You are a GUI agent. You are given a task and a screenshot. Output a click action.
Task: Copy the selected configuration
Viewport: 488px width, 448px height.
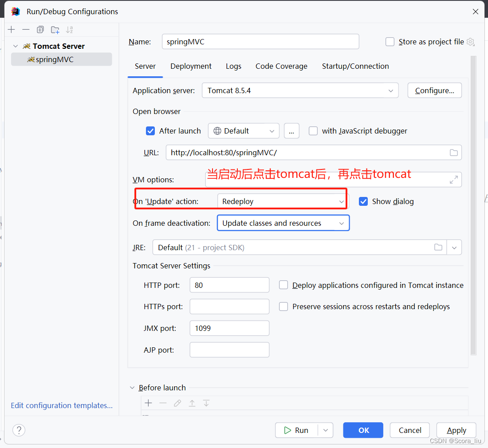[x=40, y=30]
